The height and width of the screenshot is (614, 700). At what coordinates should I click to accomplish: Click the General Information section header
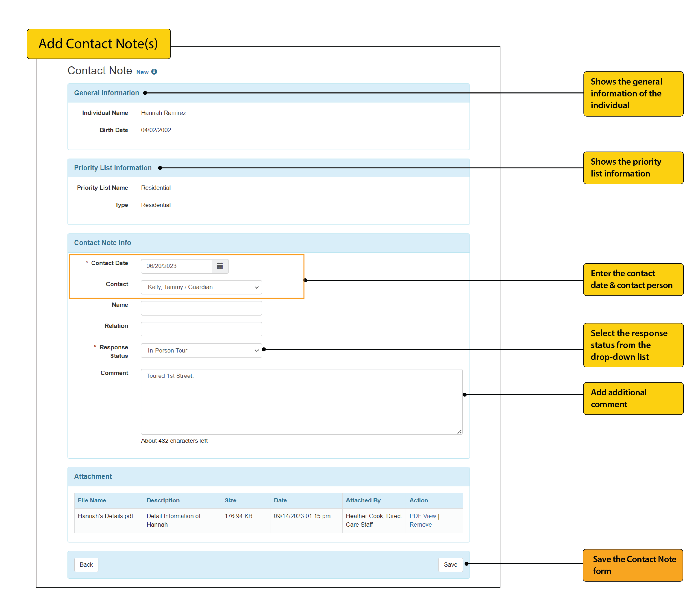pos(106,93)
